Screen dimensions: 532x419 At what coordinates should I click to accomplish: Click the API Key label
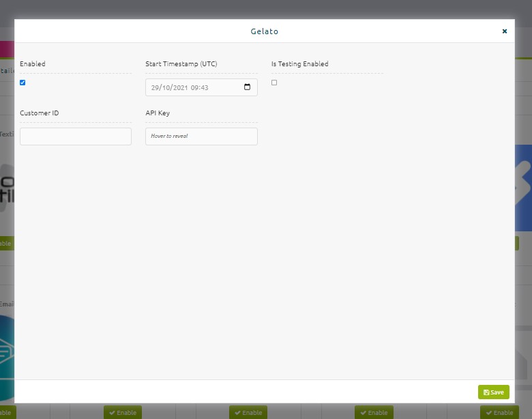(158, 113)
